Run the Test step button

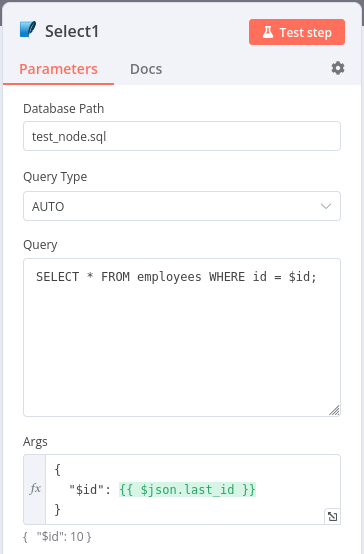point(297,32)
